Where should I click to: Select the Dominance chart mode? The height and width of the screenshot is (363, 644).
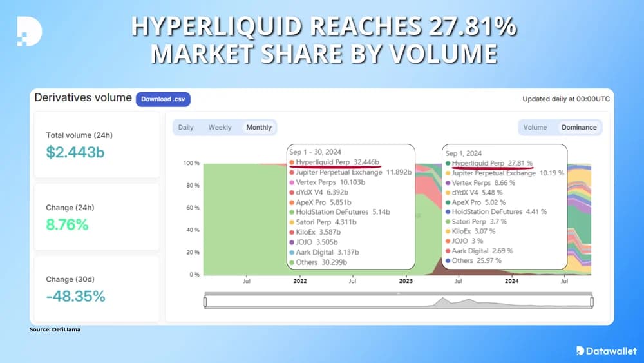coord(579,128)
